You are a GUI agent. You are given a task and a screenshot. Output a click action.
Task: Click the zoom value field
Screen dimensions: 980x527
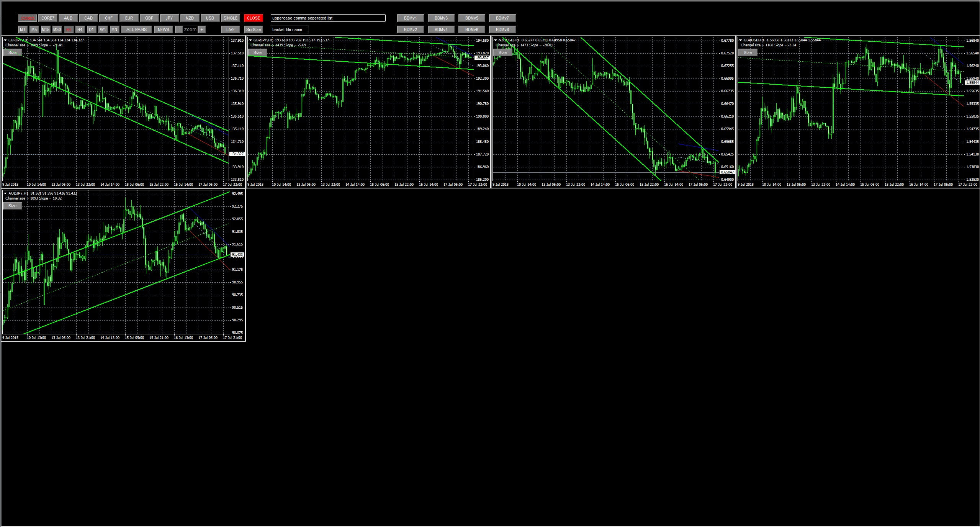(x=190, y=29)
